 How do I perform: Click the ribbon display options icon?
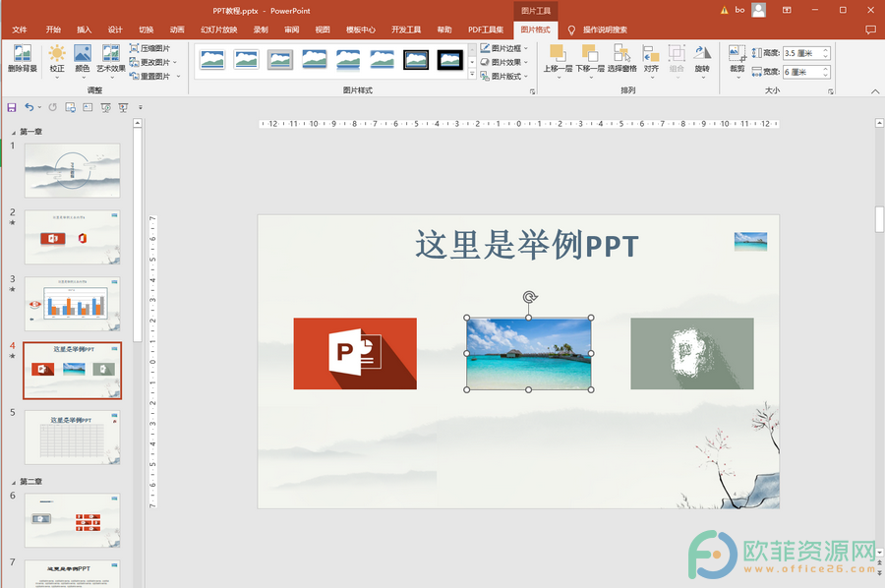point(787,10)
